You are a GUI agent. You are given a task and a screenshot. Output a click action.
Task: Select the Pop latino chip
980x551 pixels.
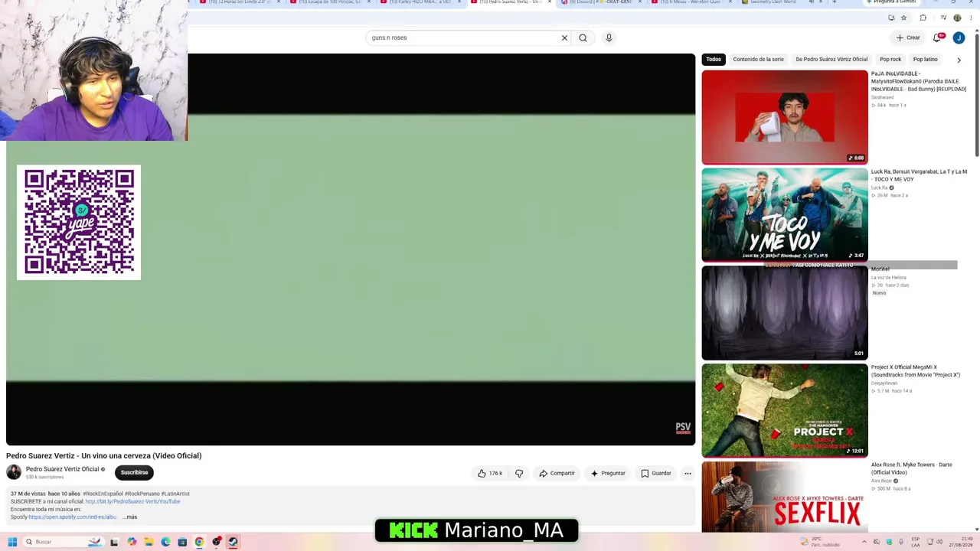pos(925,59)
